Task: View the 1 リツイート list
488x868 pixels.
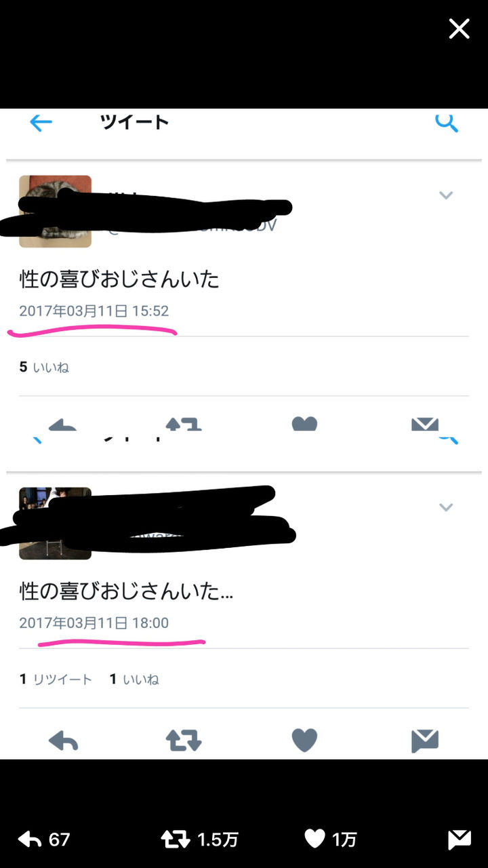Action: (56, 679)
